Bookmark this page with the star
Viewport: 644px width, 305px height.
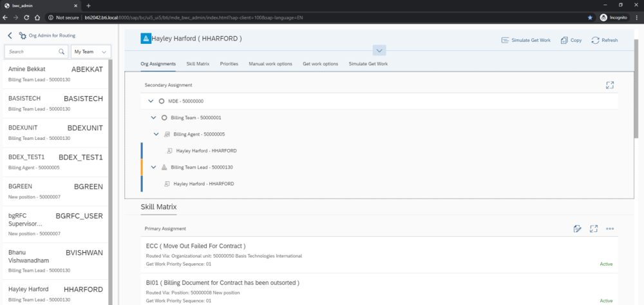point(590,17)
